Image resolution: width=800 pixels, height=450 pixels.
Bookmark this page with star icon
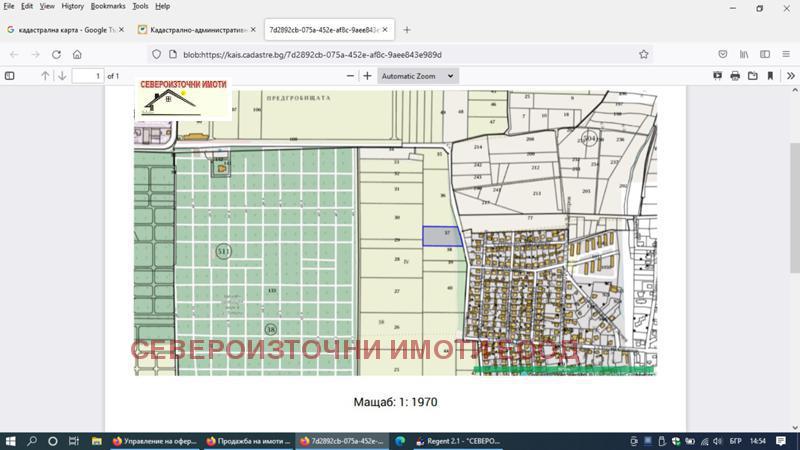[644, 54]
